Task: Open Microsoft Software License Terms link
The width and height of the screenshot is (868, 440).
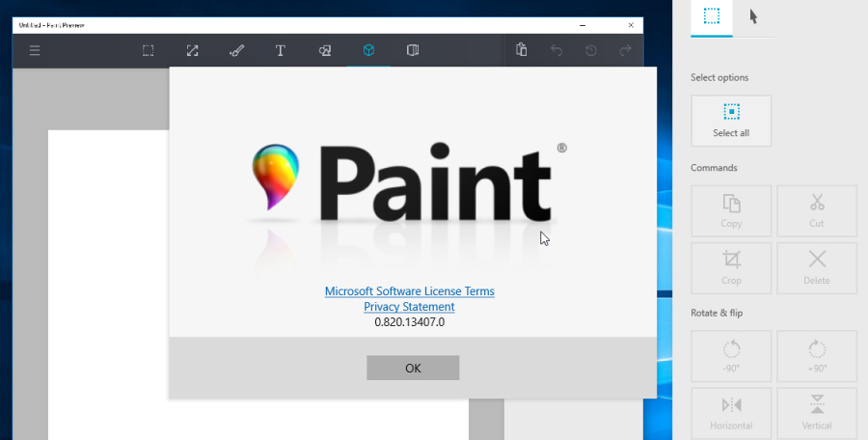Action: (409, 291)
